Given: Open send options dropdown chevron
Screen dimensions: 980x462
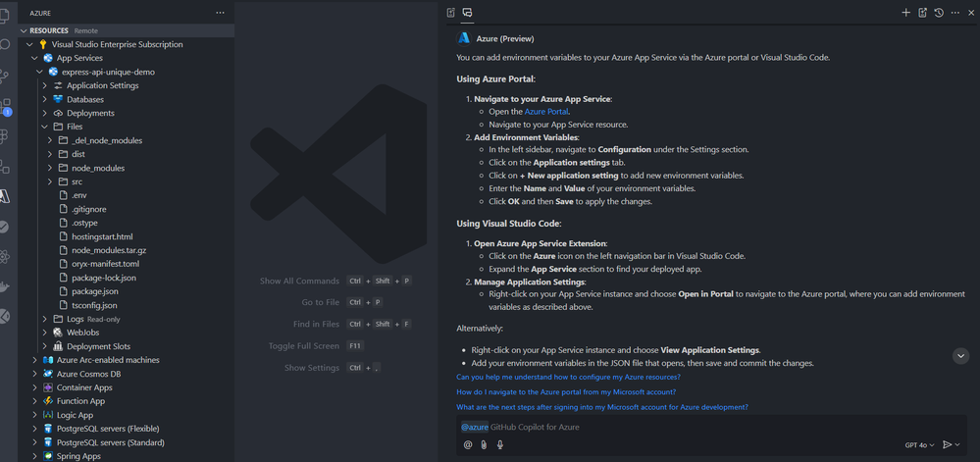Looking at the screenshot, I should [x=957, y=445].
